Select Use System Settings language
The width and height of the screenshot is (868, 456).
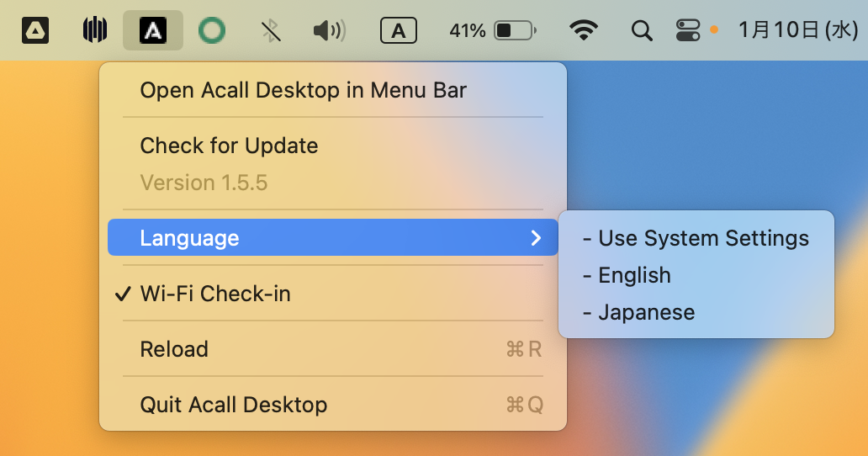[x=696, y=238]
